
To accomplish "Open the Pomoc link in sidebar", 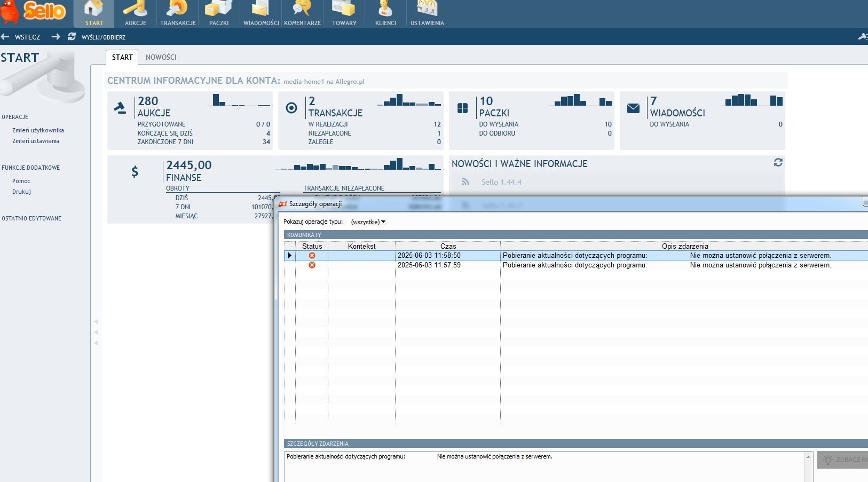I will point(21,181).
